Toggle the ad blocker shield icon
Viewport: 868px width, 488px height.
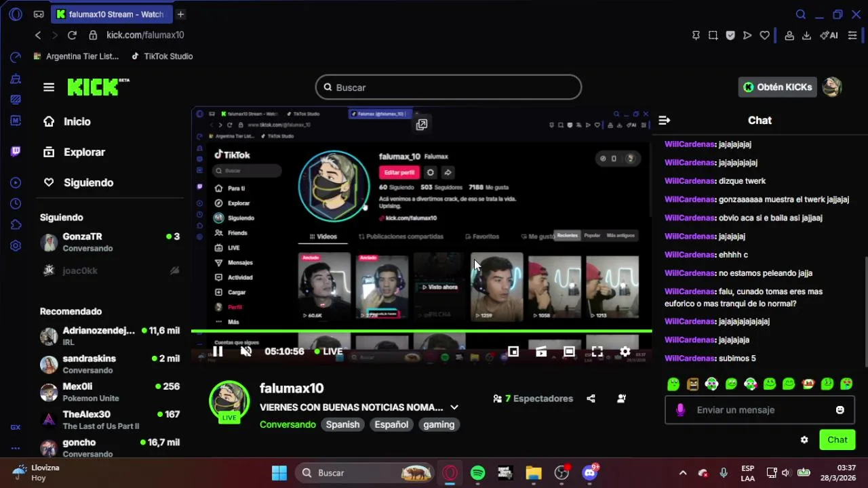pyautogui.click(x=730, y=35)
